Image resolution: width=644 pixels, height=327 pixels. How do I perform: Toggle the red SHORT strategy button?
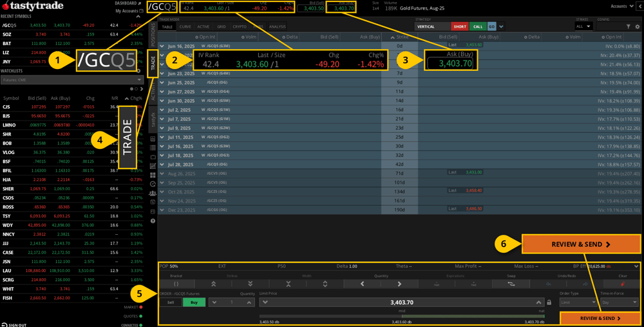coord(460,26)
